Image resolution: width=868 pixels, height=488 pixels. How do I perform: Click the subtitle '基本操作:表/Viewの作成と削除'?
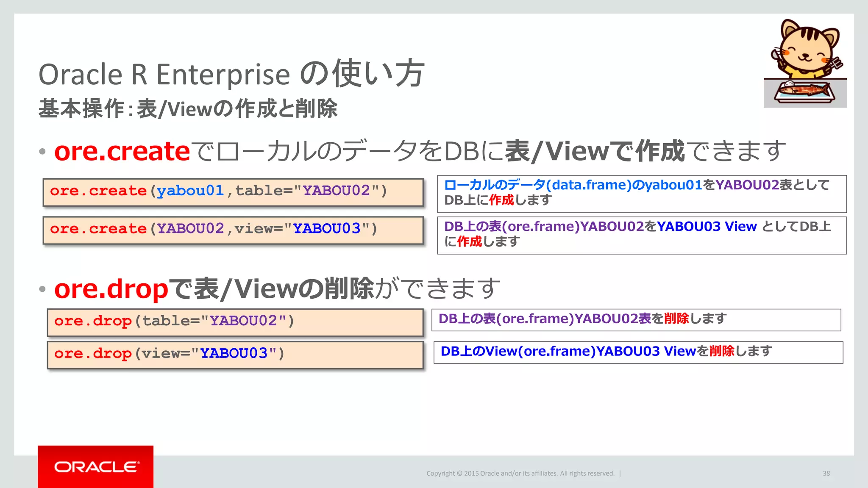coord(188,108)
